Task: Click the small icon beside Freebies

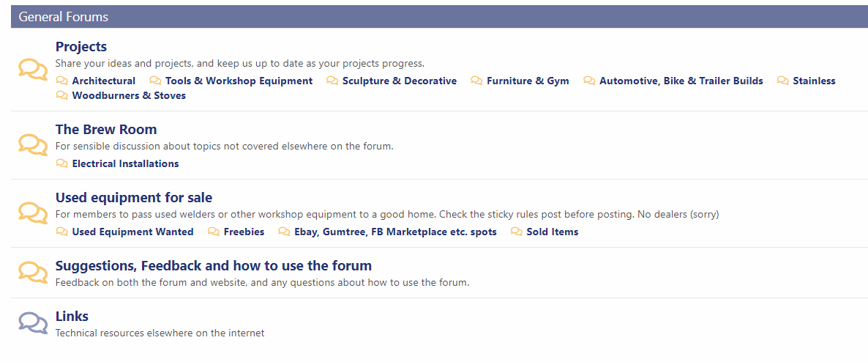Action: 214,232
